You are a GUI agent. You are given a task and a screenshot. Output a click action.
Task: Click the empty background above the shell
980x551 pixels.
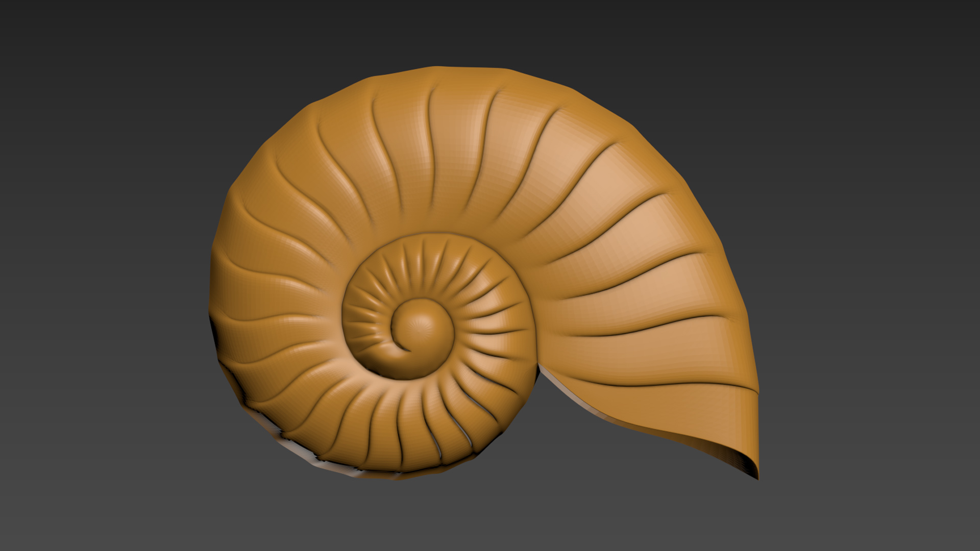[490, 31]
